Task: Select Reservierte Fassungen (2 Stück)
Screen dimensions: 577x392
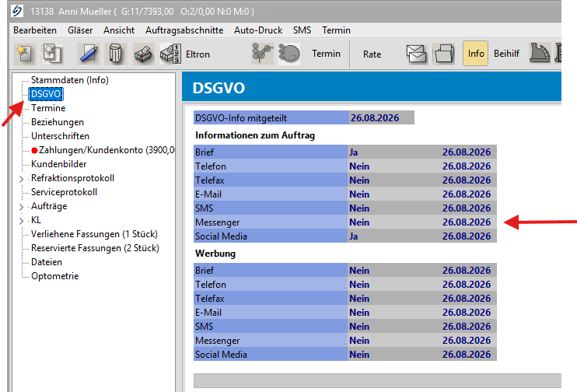Action: (95, 247)
